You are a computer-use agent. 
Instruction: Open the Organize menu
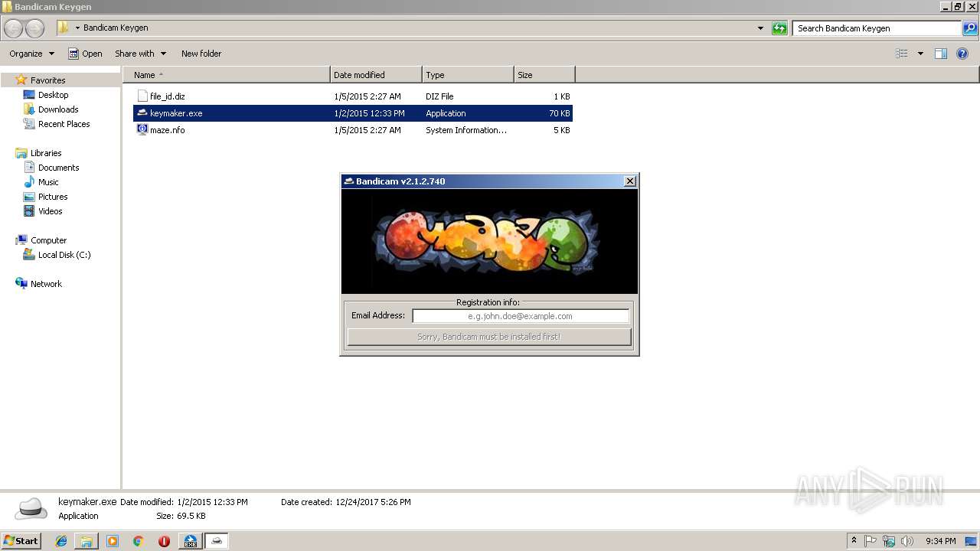[31, 54]
